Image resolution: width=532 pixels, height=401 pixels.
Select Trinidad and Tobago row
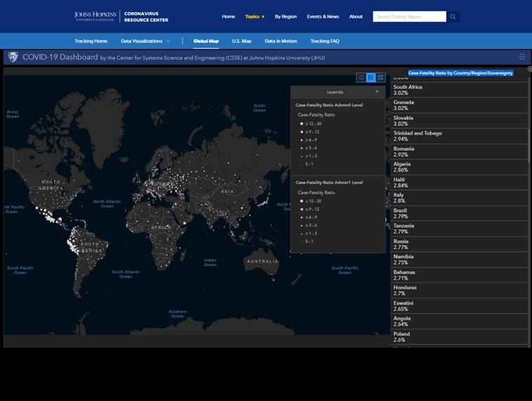[459, 136]
